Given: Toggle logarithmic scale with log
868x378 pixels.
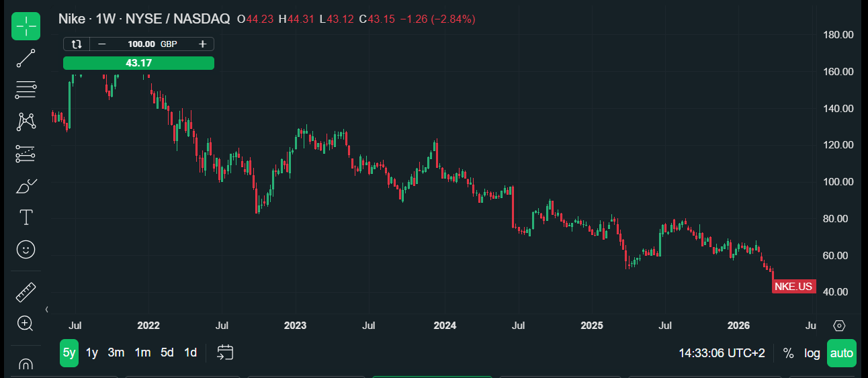Looking at the screenshot, I should (812, 353).
